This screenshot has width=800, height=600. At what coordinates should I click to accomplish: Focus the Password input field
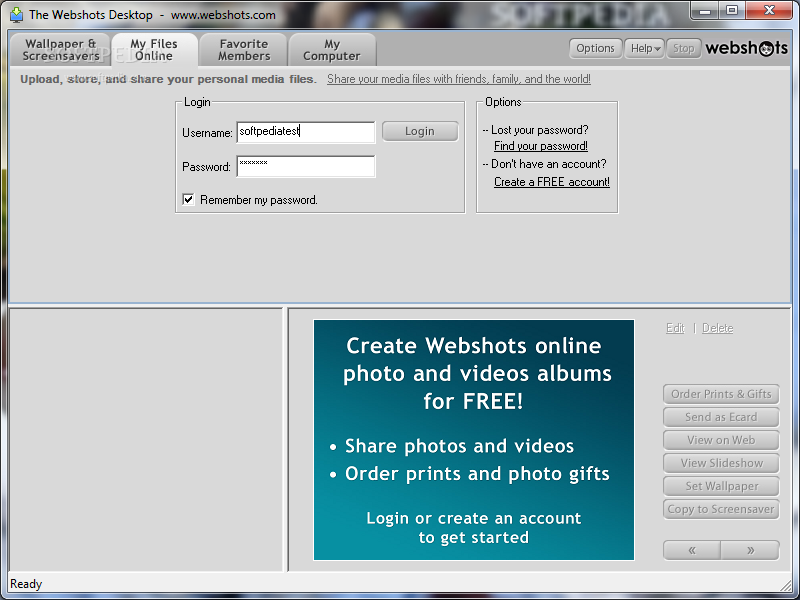[306, 166]
